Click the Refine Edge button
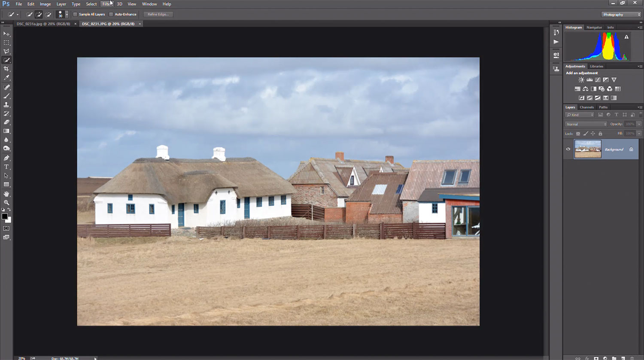This screenshot has height=360, width=644. click(x=158, y=14)
